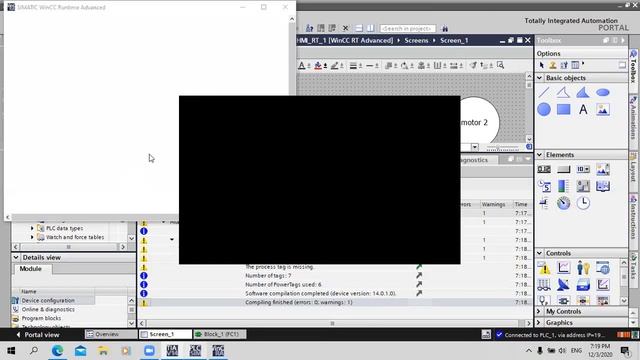The width and height of the screenshot is (640, 360).
Task: Click the stamp tool in Options
Action: click(x=553, y=65)
